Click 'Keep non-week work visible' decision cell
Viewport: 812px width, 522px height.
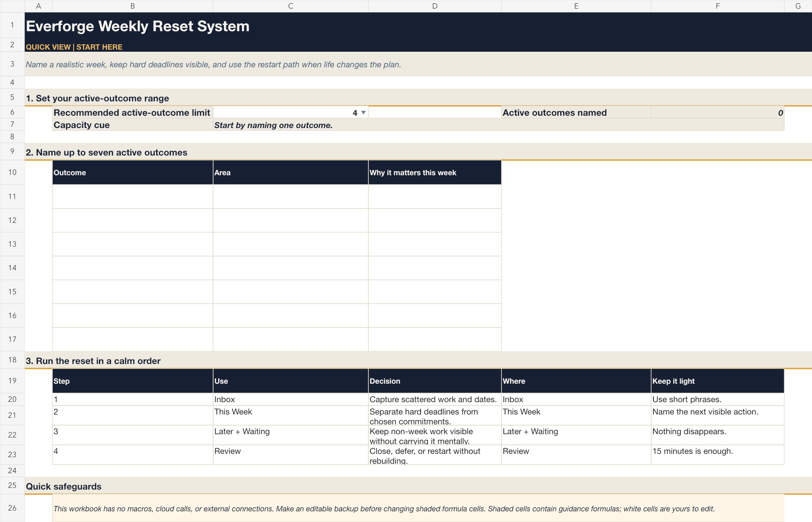(435, 435)
